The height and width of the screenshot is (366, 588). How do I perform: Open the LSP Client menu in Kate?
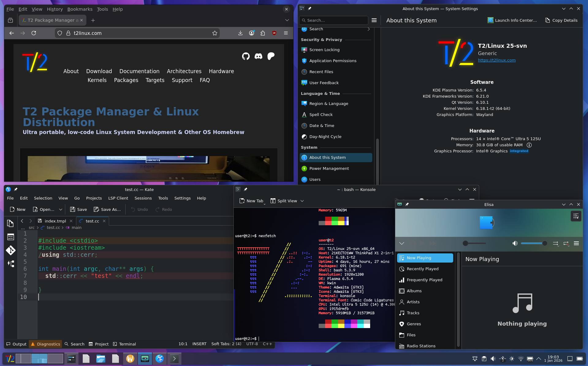118,198
